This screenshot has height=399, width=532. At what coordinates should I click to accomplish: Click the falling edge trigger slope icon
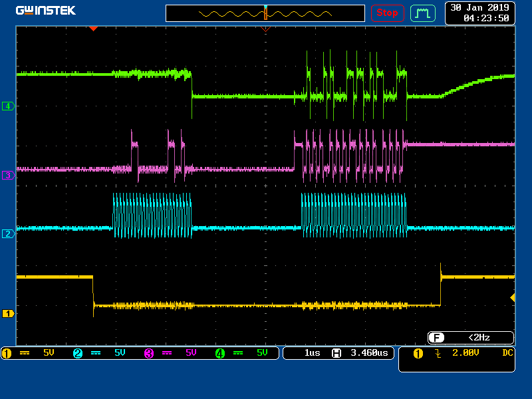(438, 354)
